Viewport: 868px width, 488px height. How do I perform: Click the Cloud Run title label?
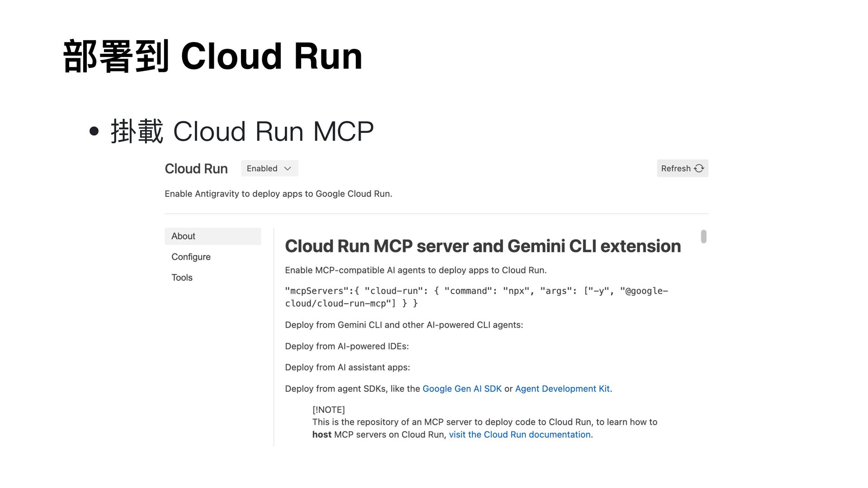tap(196, 169)
